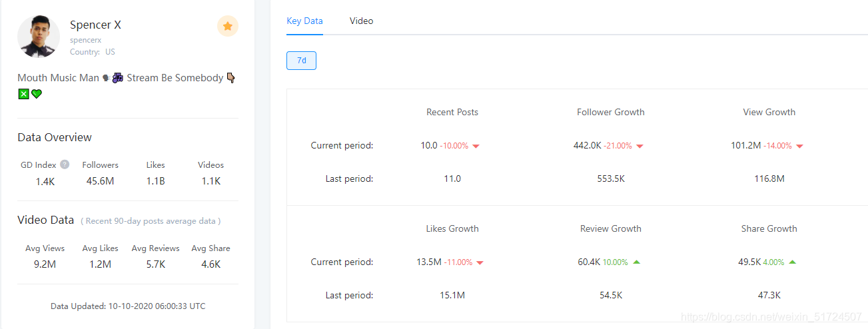The image size is (868, 329).
Task: Click Review Growth last period 54.5K
Action: pyautogui.click(x=611, y=295)
